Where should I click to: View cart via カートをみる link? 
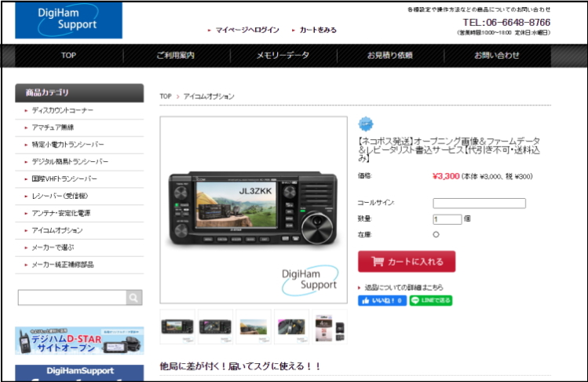click(x=318, y=30)
